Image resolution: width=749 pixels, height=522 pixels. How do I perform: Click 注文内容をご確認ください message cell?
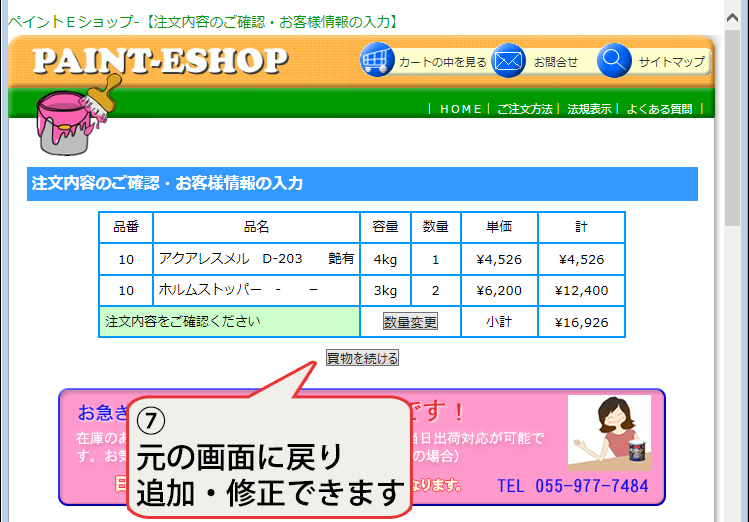[229, 322]
